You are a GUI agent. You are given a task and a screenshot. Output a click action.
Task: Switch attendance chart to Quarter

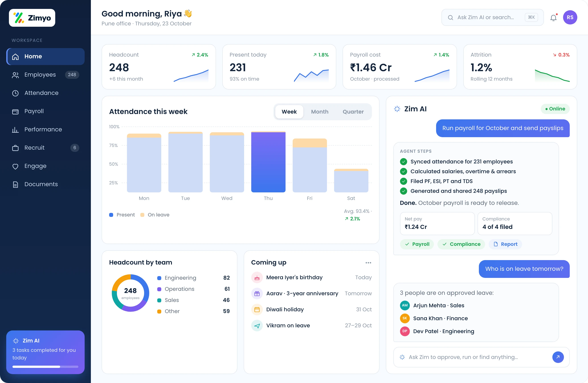coord(353,112)
